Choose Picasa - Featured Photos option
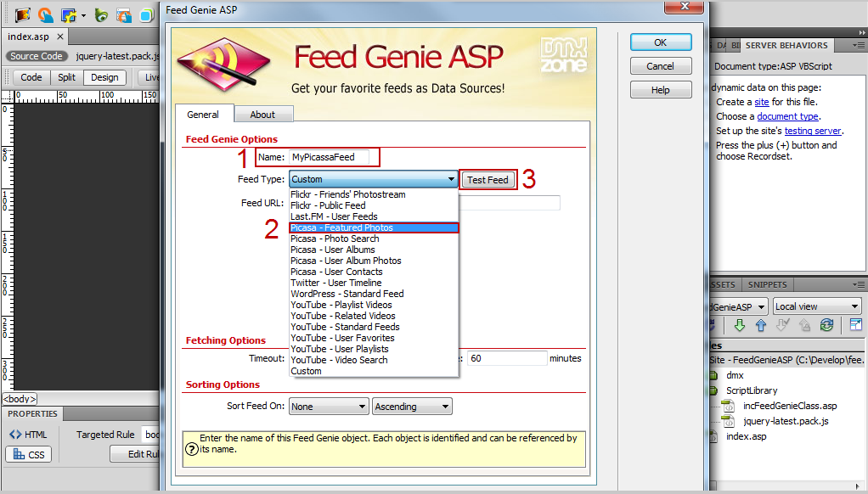The height and width of the screenshot is (494, 868). (374, 227)
